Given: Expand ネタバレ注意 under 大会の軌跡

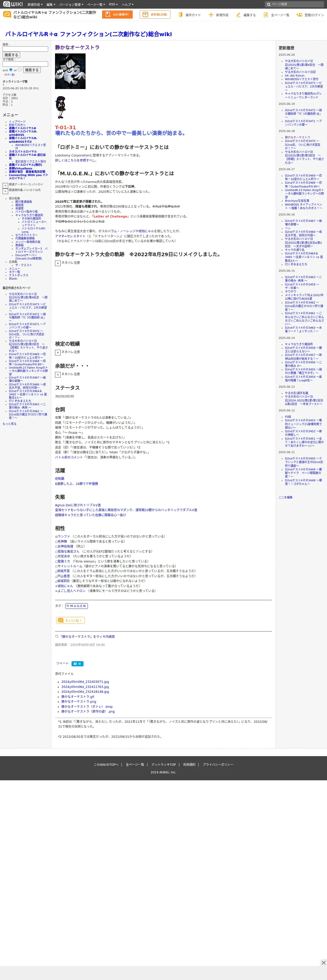Looking at the screenshot, I should (x=58, y=263).
